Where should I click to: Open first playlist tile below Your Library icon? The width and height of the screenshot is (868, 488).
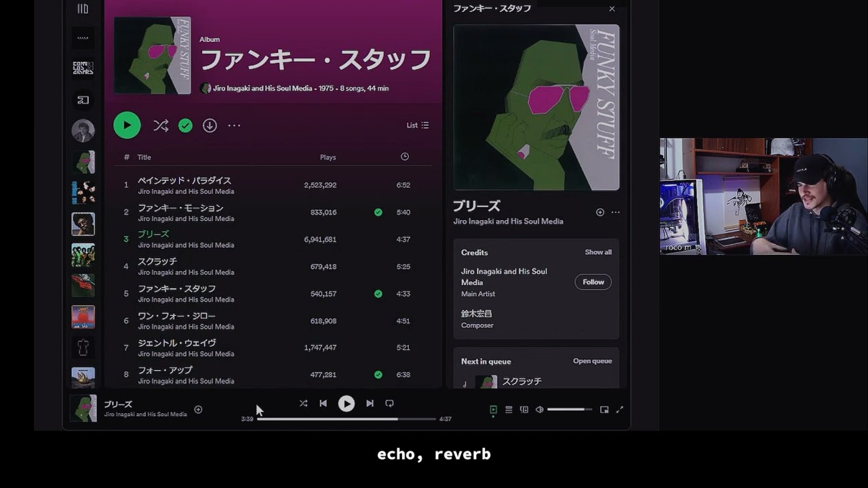click(x=83, y=38)
